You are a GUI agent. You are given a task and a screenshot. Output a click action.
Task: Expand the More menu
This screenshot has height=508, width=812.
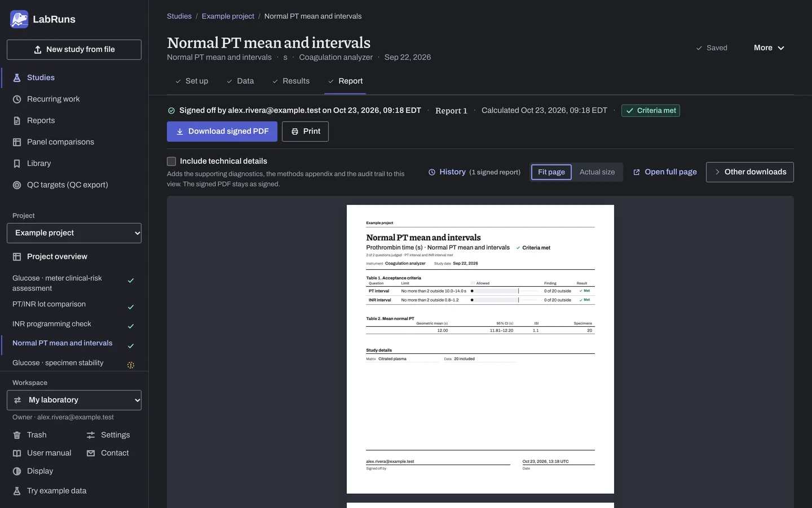769,48
